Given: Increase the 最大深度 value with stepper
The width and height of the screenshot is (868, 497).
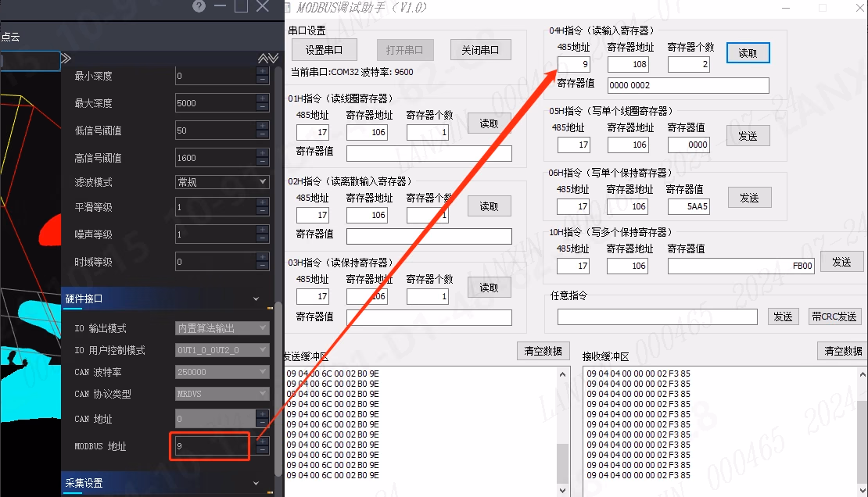Looking at the screenshot, I should click(263, 98).
